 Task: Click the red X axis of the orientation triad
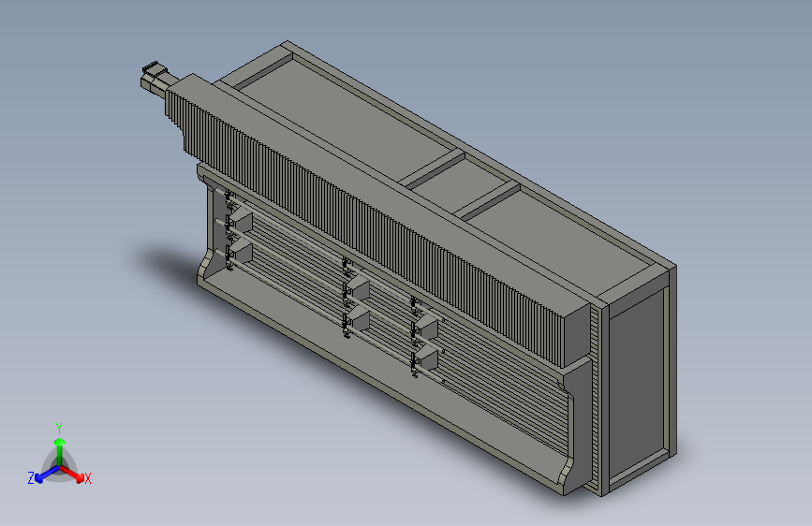click(x=73, y=474)
